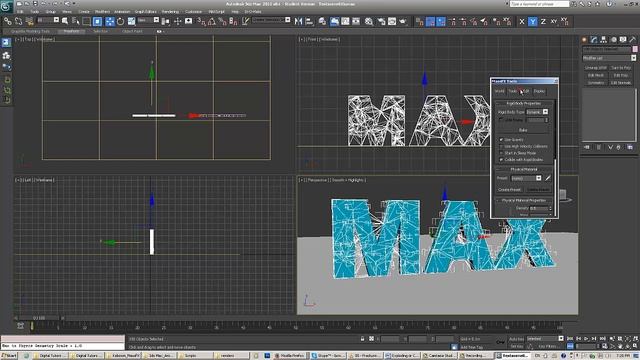The width and height of the screenshot is (640, 360).
Task: Restrict transform to Z axis
Action: tap(543, 22)
